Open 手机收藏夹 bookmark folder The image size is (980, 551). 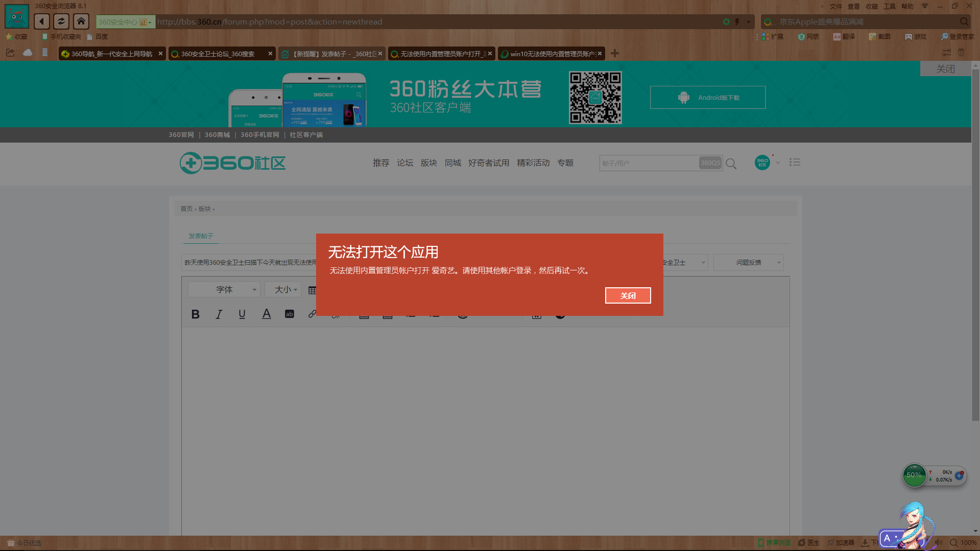click(62, 37)
